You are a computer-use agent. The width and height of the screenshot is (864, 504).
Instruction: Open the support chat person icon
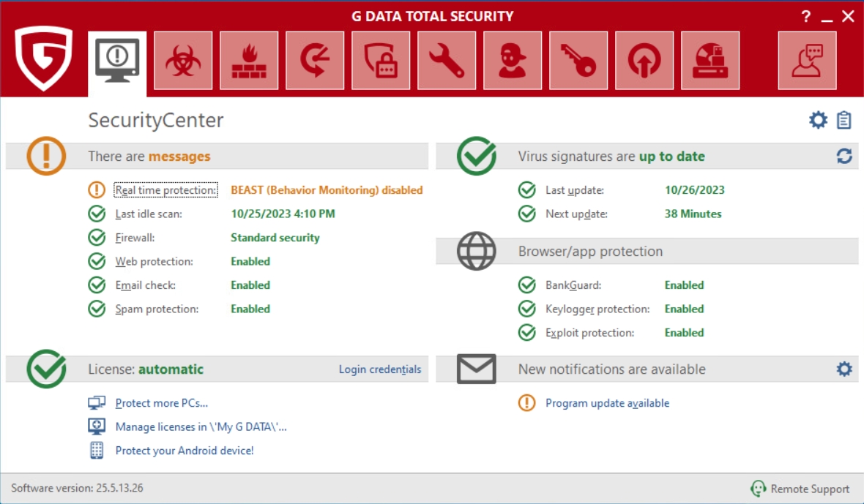807,61
